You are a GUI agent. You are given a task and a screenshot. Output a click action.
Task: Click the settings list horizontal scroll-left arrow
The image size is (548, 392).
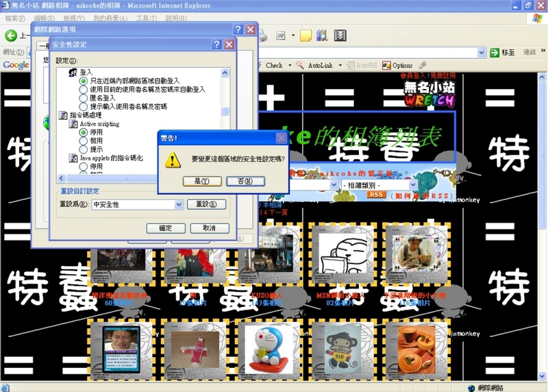point(61,178)
